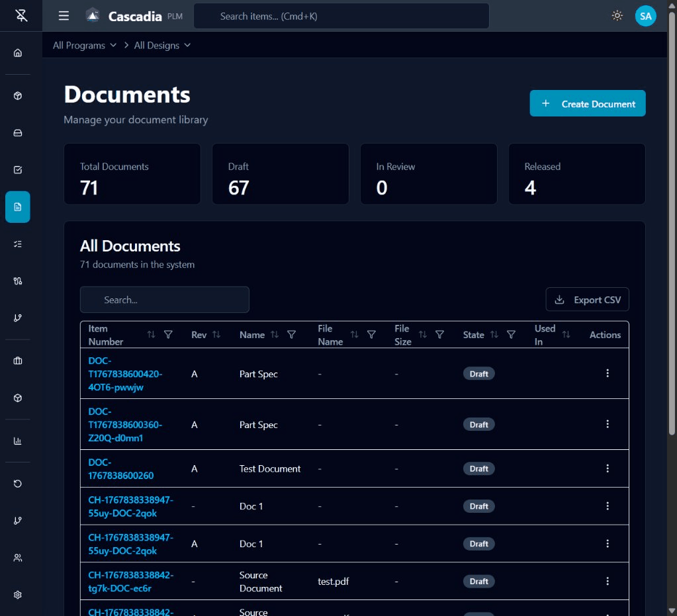The height and width of the screenshot is (616, 677).
Task: Open the filter dropdown on the Name column
Action: tap(292, 335)
